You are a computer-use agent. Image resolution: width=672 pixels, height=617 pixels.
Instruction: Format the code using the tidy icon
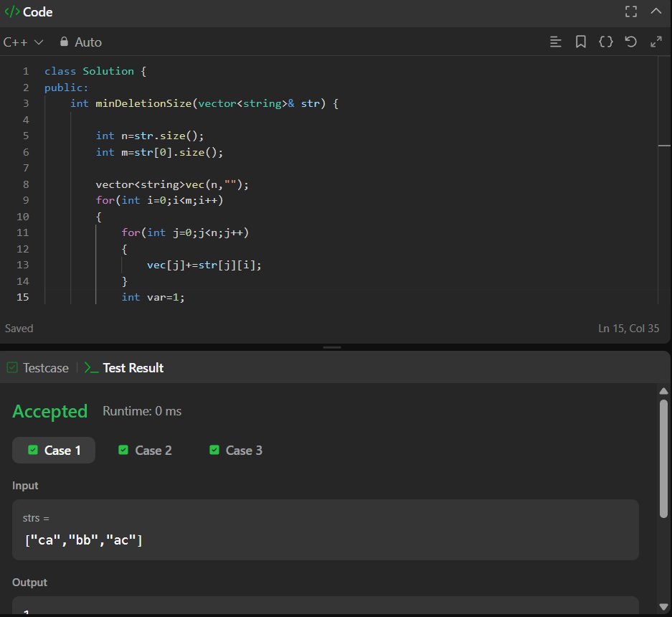coord(556,42)
